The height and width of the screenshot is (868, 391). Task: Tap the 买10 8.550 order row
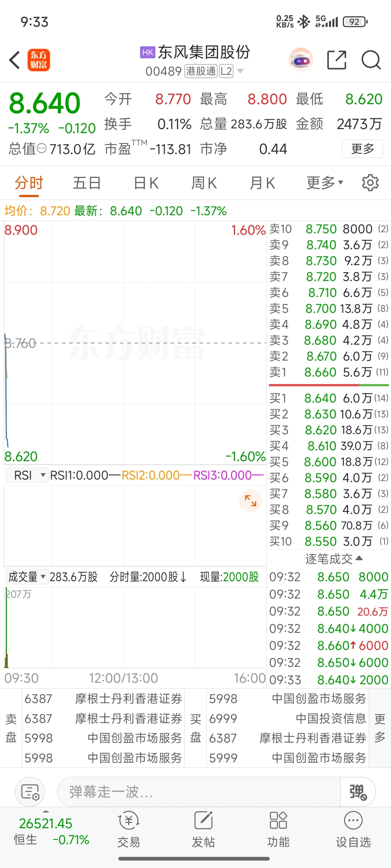coord(329,541)
